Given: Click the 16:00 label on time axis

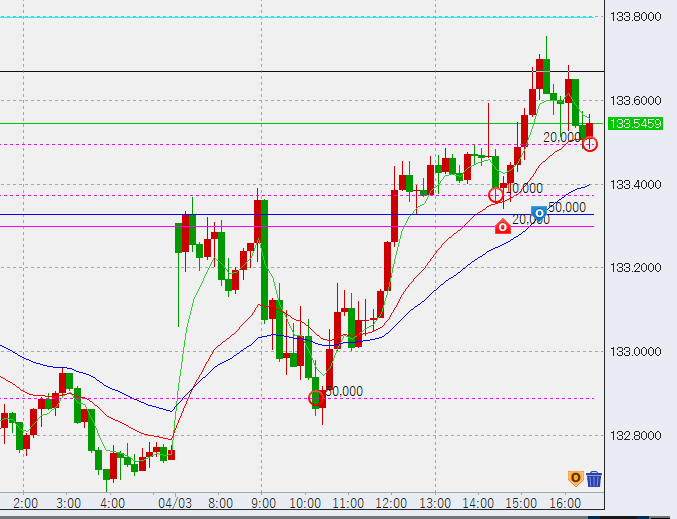Looking at the screenshot, I should click(x=565, y=503).
